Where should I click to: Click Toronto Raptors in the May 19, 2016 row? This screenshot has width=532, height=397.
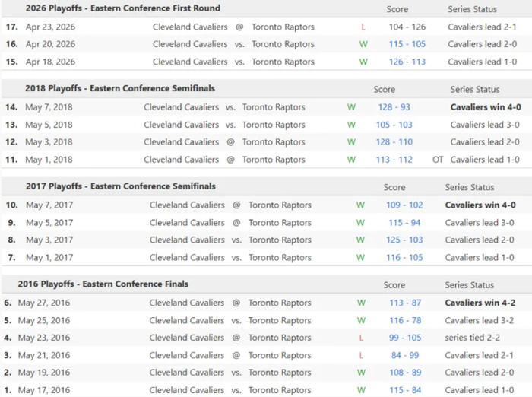pos(280,373)
